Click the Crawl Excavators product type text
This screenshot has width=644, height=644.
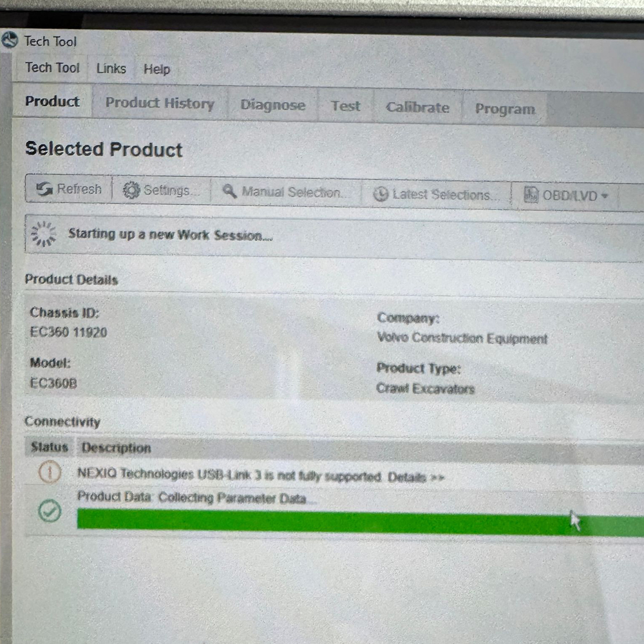click(x=426, y=388)
